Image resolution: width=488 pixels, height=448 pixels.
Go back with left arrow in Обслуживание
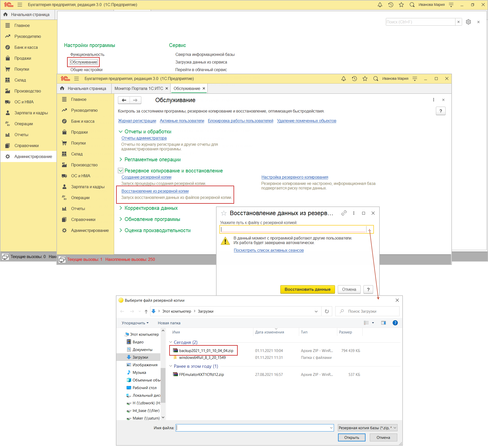(124, 100)
